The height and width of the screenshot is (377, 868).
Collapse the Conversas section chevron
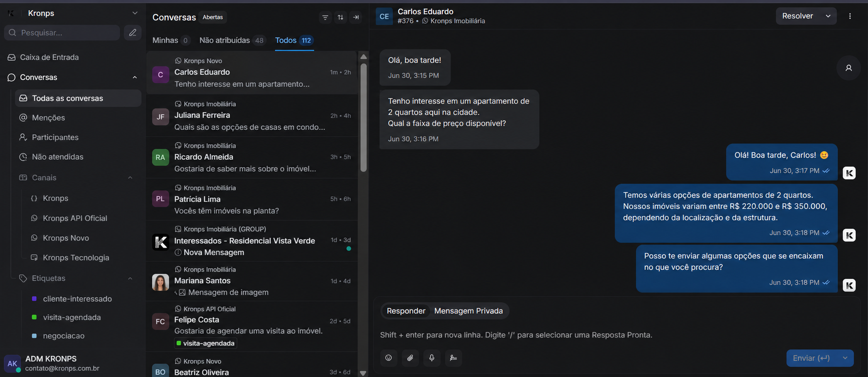(x=135, y=77)
